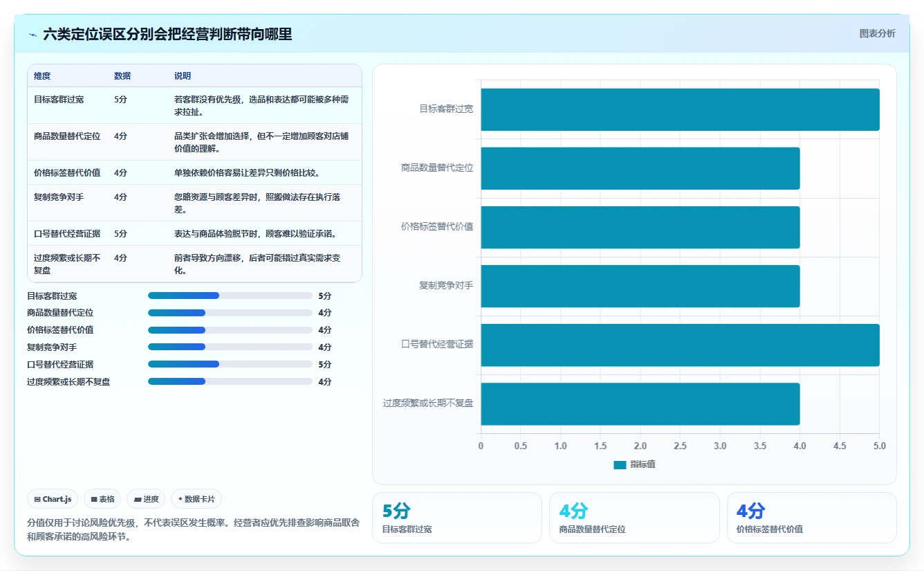Click the 0.5 tick on the chart x-axis
924x571 pixels.
click(521, 446)
